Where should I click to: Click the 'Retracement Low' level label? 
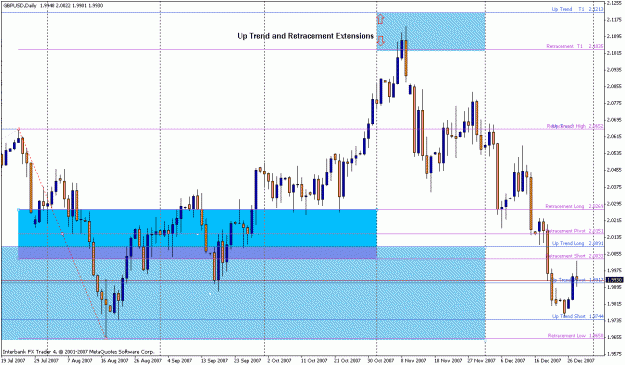tap(575, 336)
